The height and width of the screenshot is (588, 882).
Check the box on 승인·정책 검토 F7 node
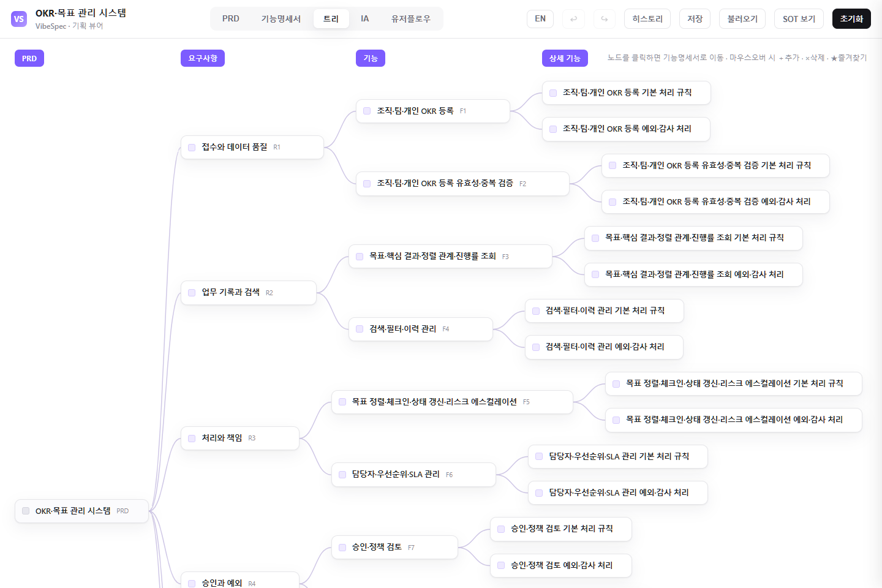[342, 548]
